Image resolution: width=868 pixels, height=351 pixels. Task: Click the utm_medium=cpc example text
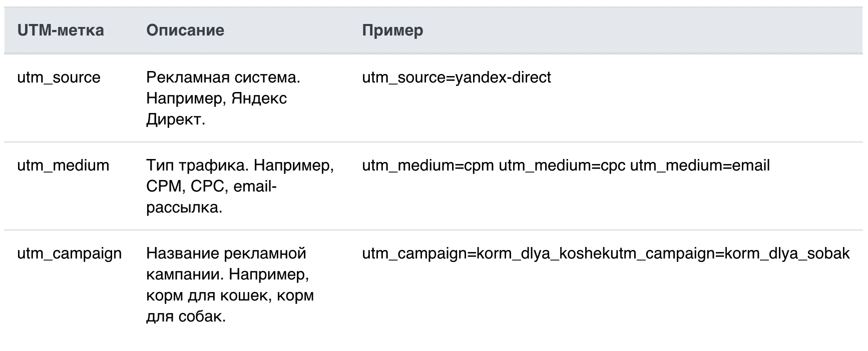562,165
